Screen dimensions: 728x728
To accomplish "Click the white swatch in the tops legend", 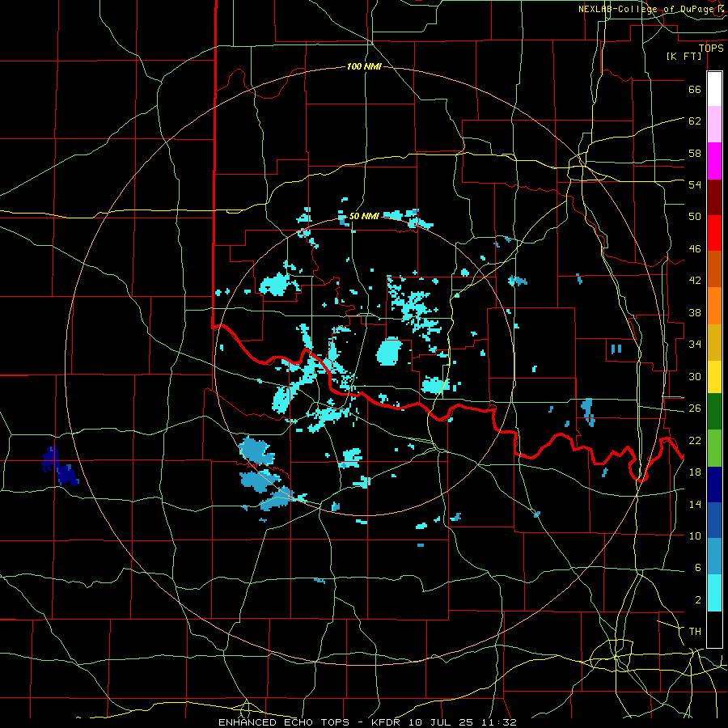I will (714, 89).
